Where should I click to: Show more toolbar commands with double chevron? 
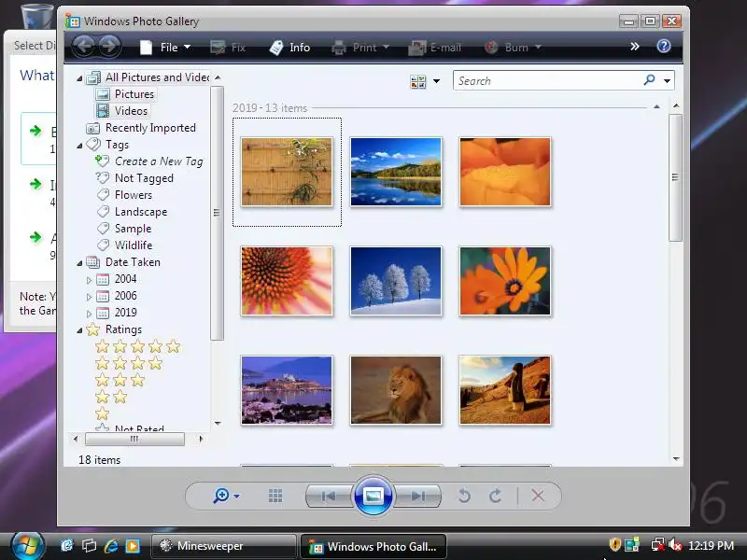coord(635,46)
